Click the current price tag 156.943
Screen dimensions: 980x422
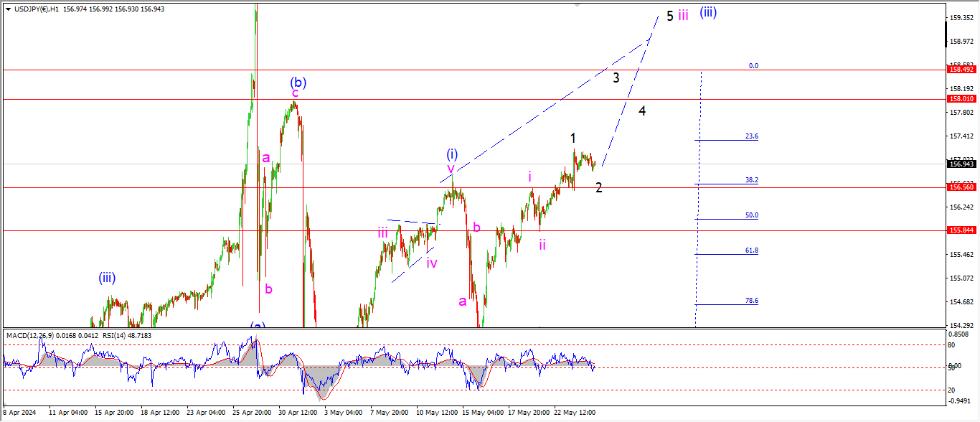pos(961,164)
